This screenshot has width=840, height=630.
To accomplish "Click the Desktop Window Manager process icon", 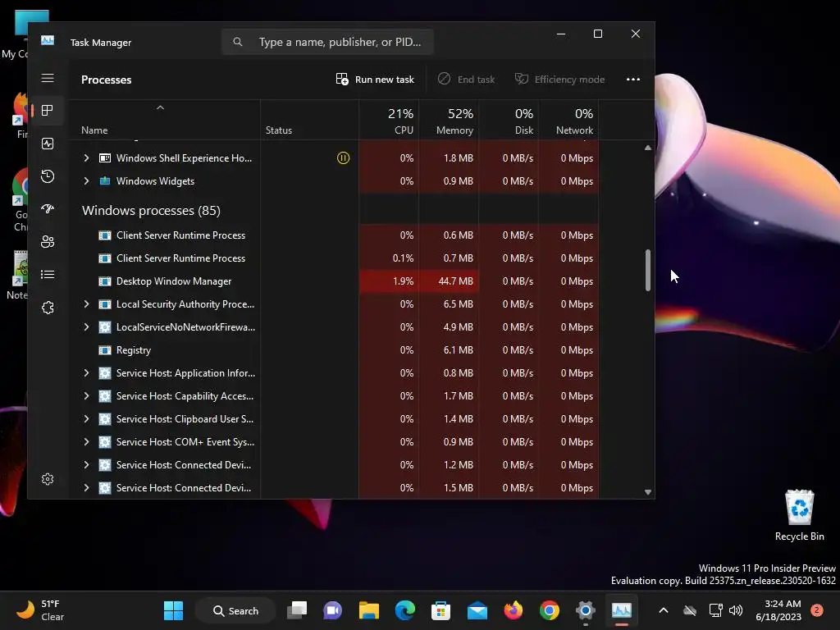I will click(105, 281).
